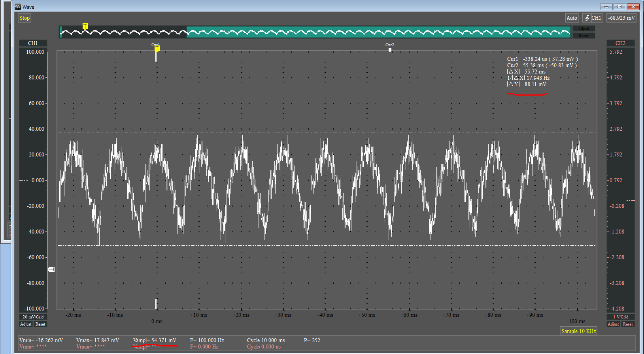The height and width of the screenshot is (354, 644).
Task: Click the -68.923 mV trigger level field
Action: [621, 18]
